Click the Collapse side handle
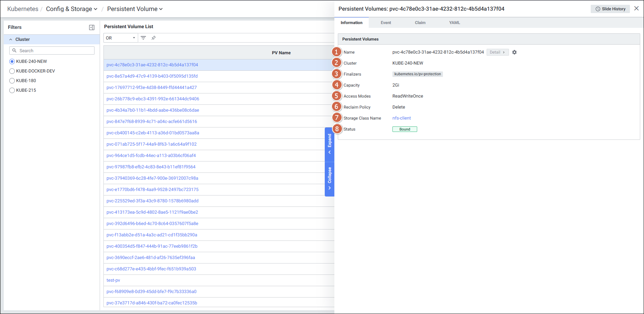 coord(330,178)
